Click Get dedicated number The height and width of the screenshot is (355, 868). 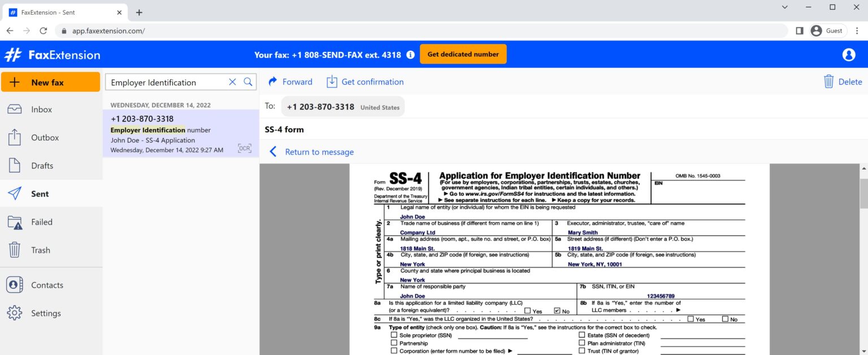[462, 54]
